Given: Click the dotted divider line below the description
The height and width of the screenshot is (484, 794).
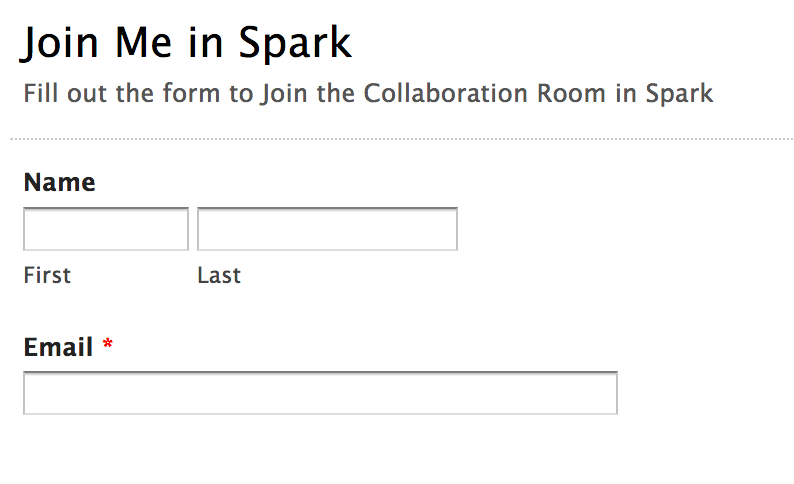Looking at the screenshot, I should [400, 138].
